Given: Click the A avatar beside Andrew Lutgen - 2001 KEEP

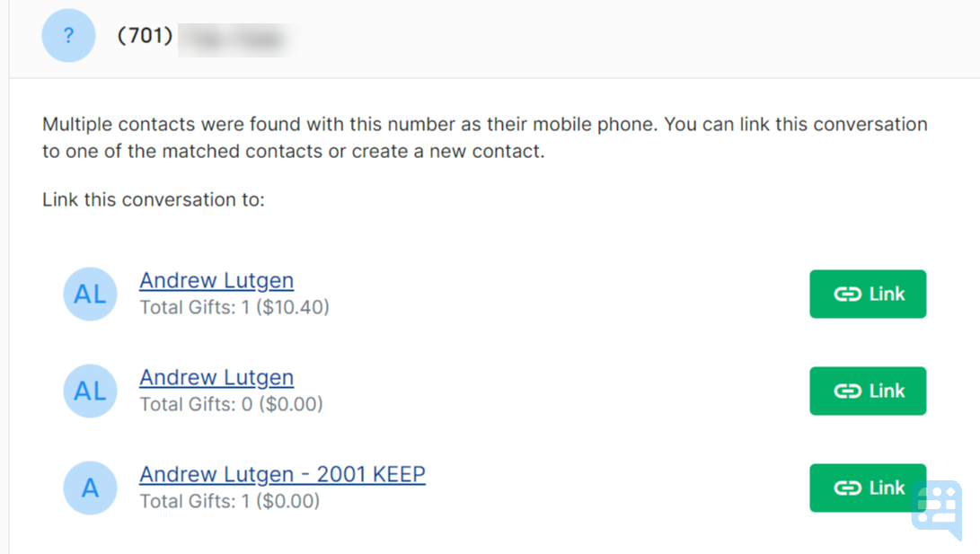Looking at the screenshot, I should (90, 488).
